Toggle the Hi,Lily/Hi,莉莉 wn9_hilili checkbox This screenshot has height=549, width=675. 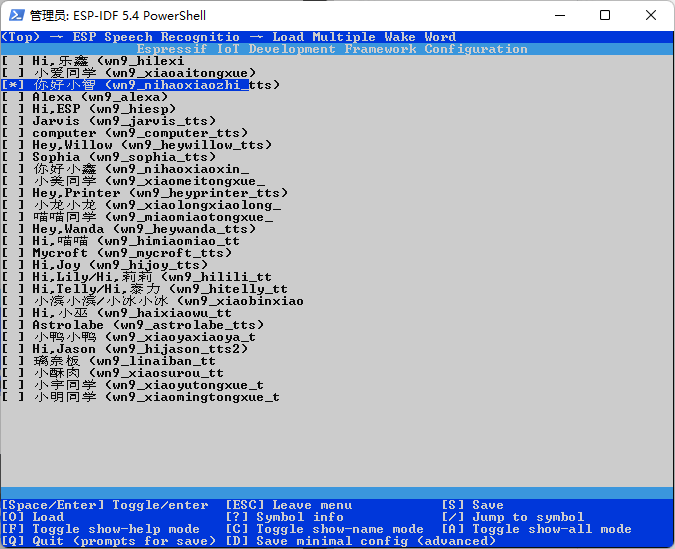(x=12, y=277)
